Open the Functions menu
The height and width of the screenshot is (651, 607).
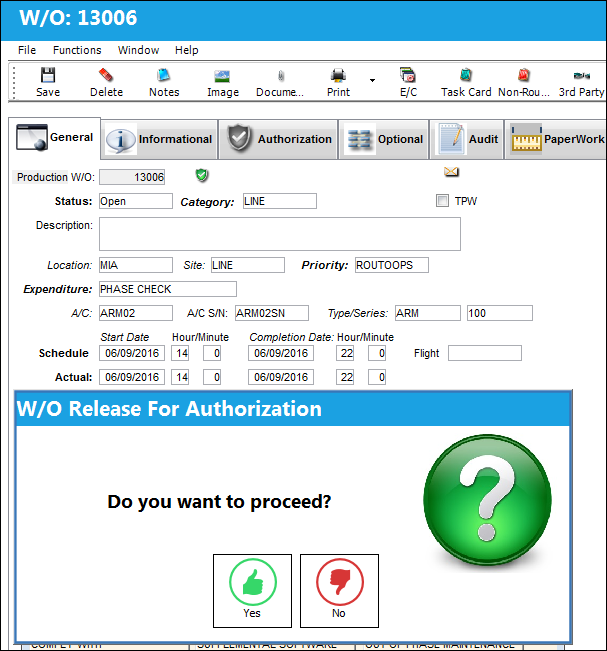coord(77,50)
